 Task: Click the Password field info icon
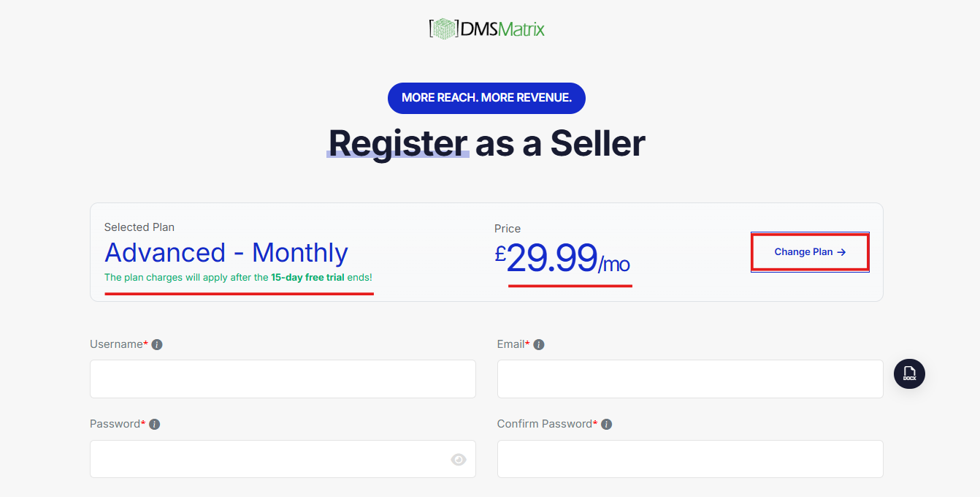coord(154,423)
